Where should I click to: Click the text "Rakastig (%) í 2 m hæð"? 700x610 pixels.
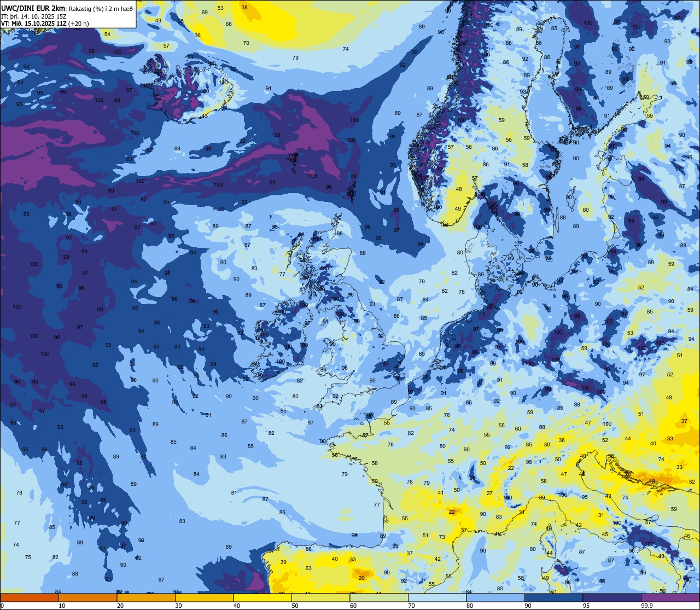101,8
